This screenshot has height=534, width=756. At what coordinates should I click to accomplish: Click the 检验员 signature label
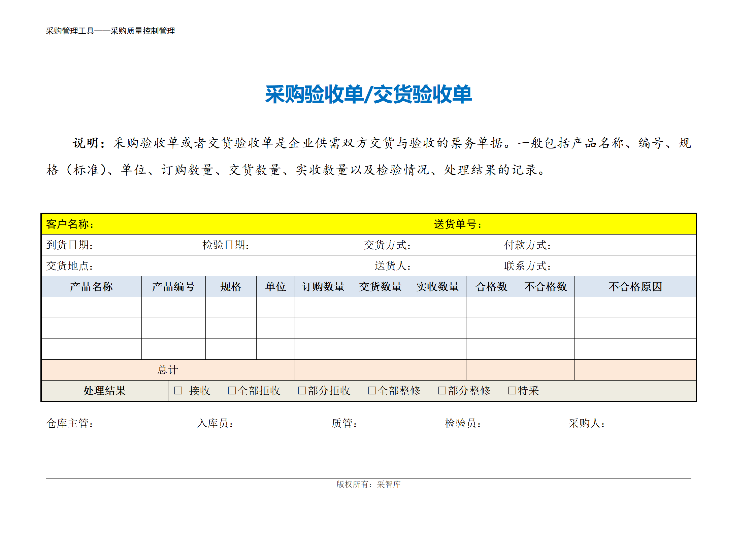click(x=463, y=423)
